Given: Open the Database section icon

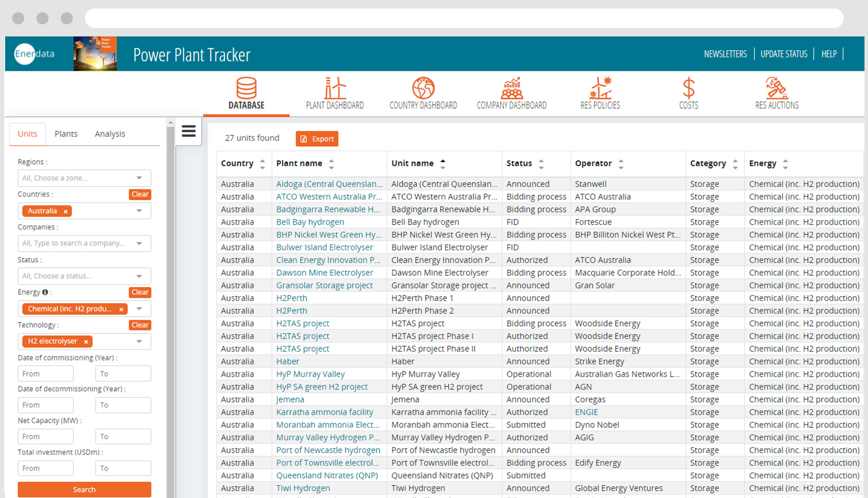Looking at the screenshot, I should [246, 88].
